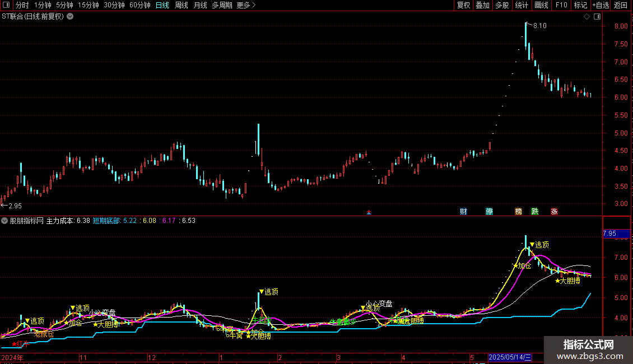Click the 红牛 signal label

pos(21,344)
